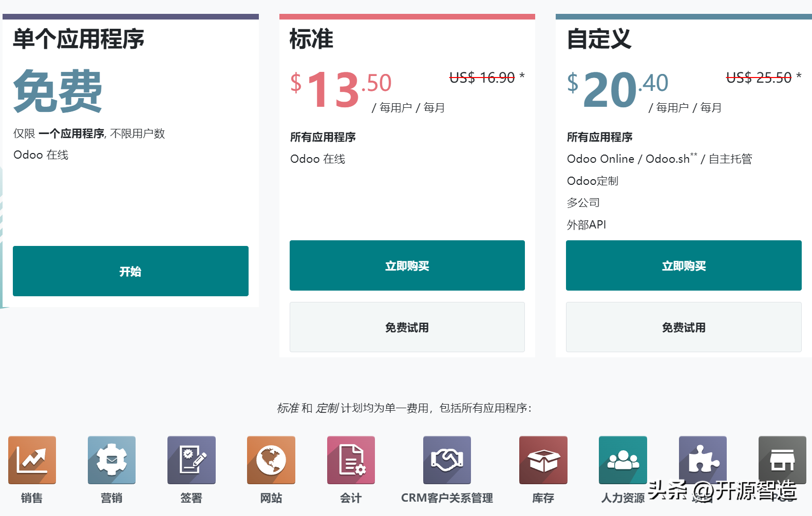Open the 营销 marketing gear-envelope icon
Screen dimensions: 812x516
coord(111,460)
